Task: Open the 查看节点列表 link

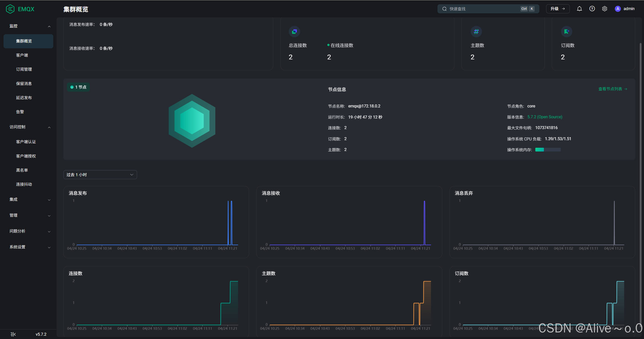Action: click(613, 89)
